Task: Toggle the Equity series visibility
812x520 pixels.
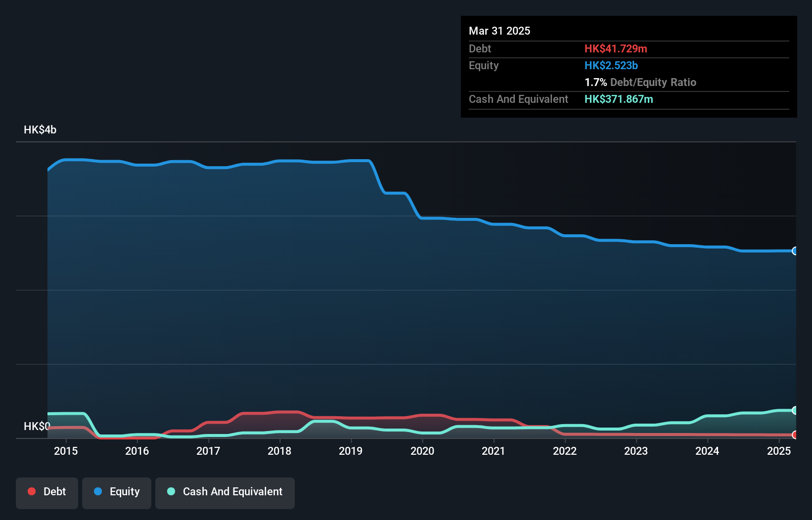Action: [x=116, y=492]
